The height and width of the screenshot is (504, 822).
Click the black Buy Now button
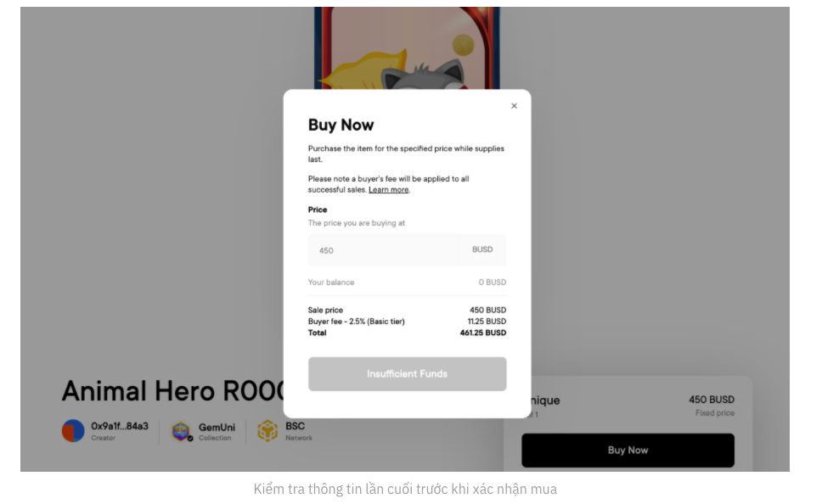tap(628, 451)
